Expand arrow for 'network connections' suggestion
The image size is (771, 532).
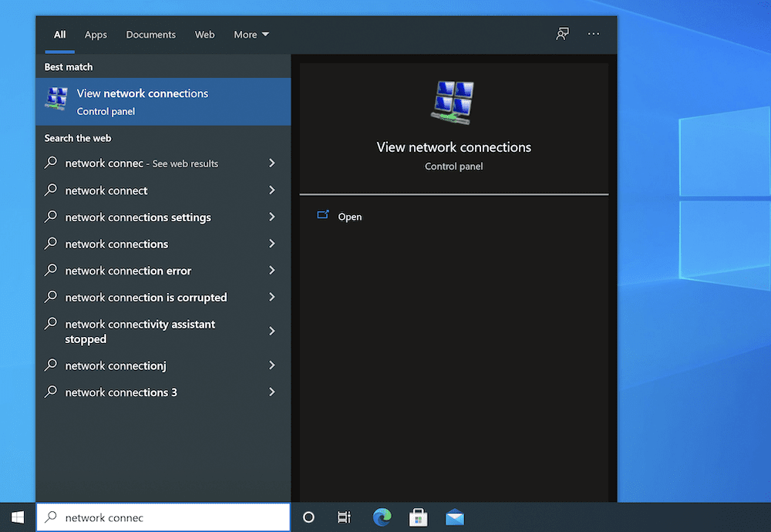click(x=272, y=244)
